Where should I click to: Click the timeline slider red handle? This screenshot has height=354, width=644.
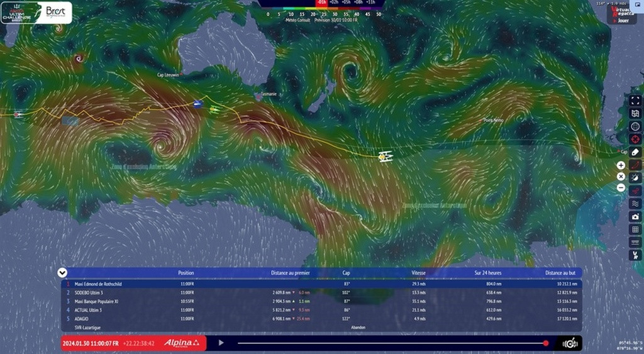(x=545, y=343)
